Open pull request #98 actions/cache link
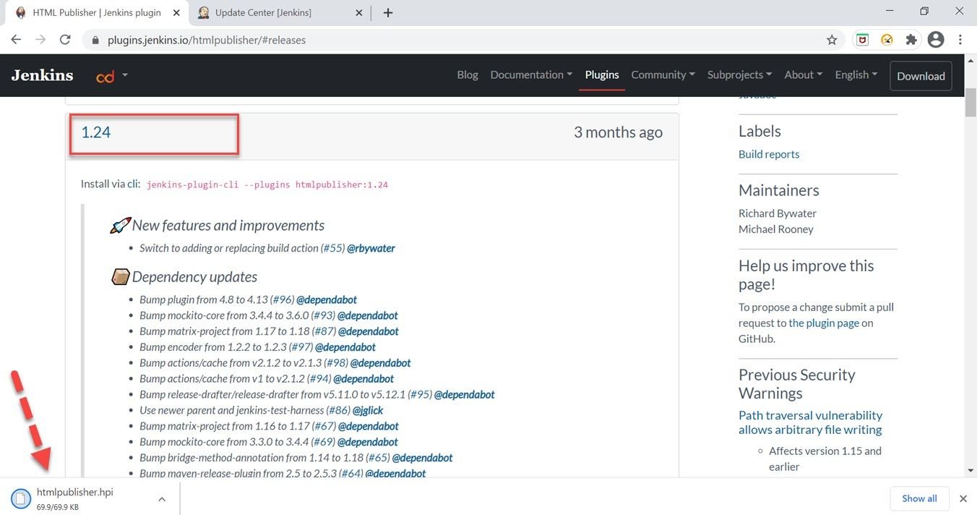The image size is (980, 515). coord(336,363)
